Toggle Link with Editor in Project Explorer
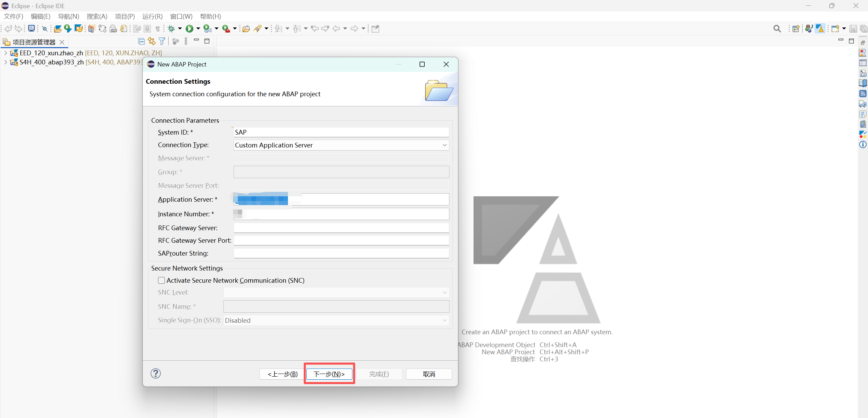The width and height of the screenshot is (868, 418). tap(151, 41)
